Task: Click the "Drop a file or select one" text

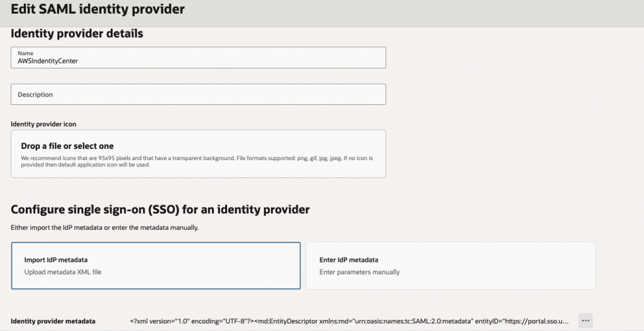Action: (x=67, y=146)
